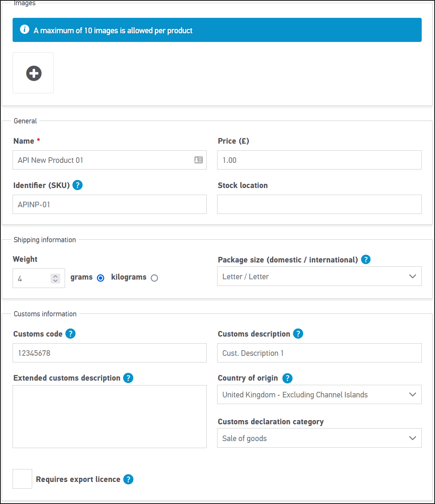Show help for Customs code
Screen dimensions: 435x504
point(71,334)
